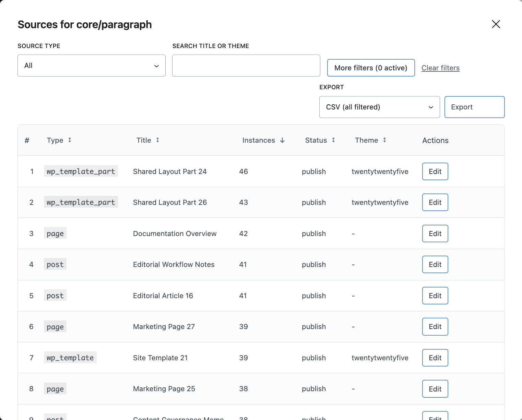522x420 pixels.
Task: Edit Shared Layout Part 24
Action: [435, 172]
